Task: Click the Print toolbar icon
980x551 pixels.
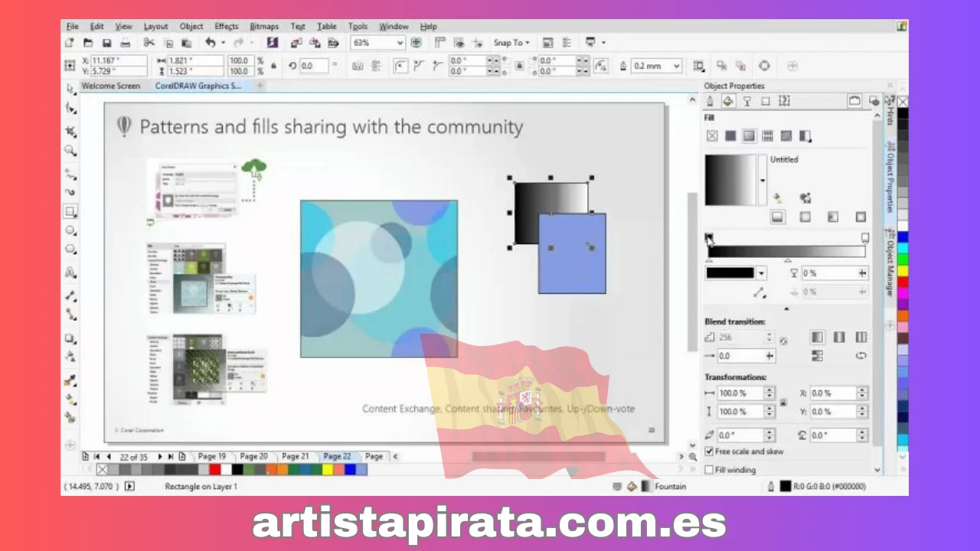Action: (126, 43)
